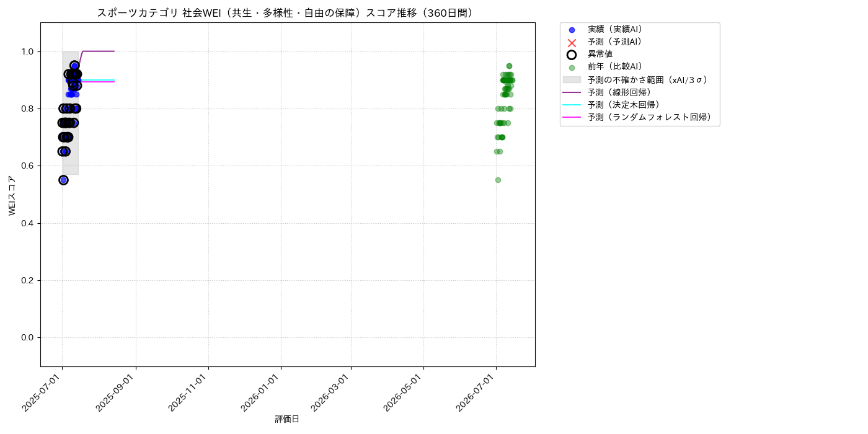
Task: Click the y-axis label WEIスコア
Action: point(12,195)
